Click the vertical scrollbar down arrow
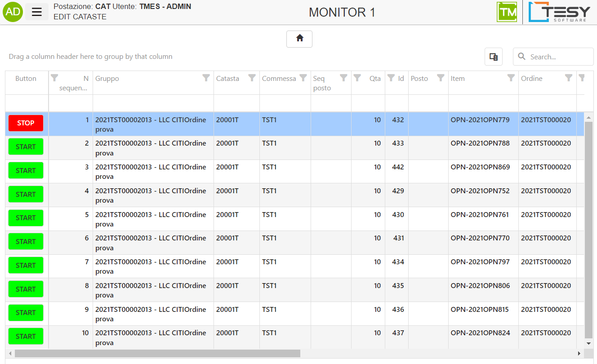The image size is (597, 364). click(588, 343)
